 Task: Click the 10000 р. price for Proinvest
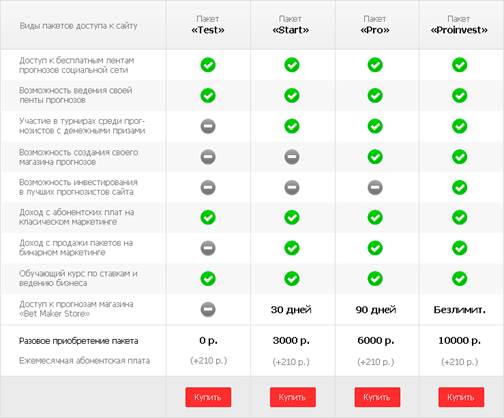(x=459, y=340)
